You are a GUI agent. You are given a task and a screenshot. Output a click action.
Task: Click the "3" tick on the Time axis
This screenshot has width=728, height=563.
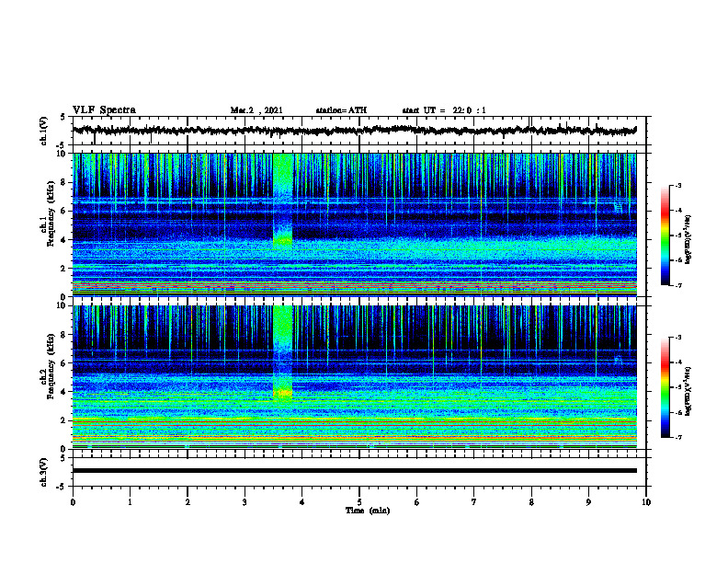(x=245, y=502)
